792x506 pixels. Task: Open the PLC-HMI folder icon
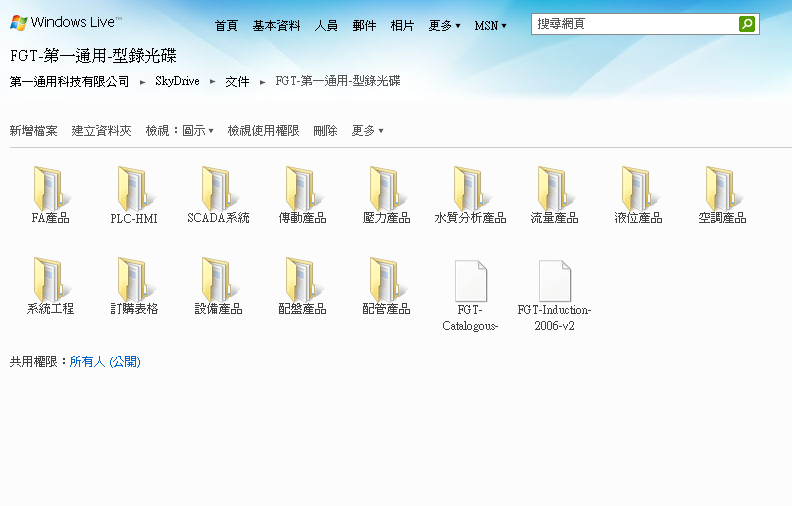point(134,187)
